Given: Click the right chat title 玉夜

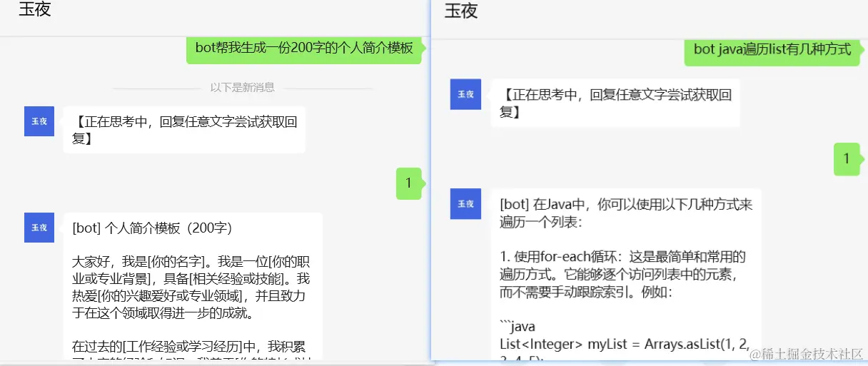Looking at the screenshot, I should click(x=461, y=11).
